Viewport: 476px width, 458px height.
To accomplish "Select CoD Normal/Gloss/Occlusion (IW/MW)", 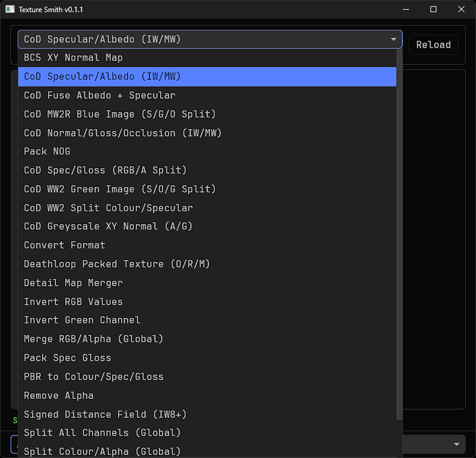I will coord(208,133).
